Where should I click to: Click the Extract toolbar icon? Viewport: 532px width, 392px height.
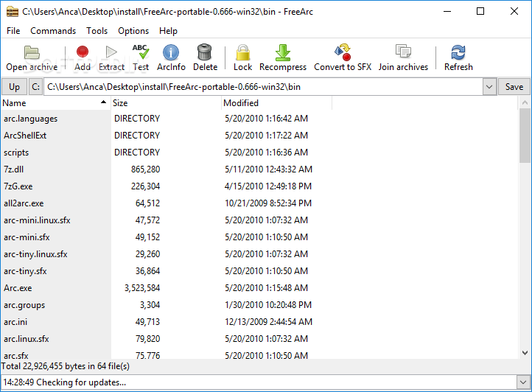coord(111,52)
